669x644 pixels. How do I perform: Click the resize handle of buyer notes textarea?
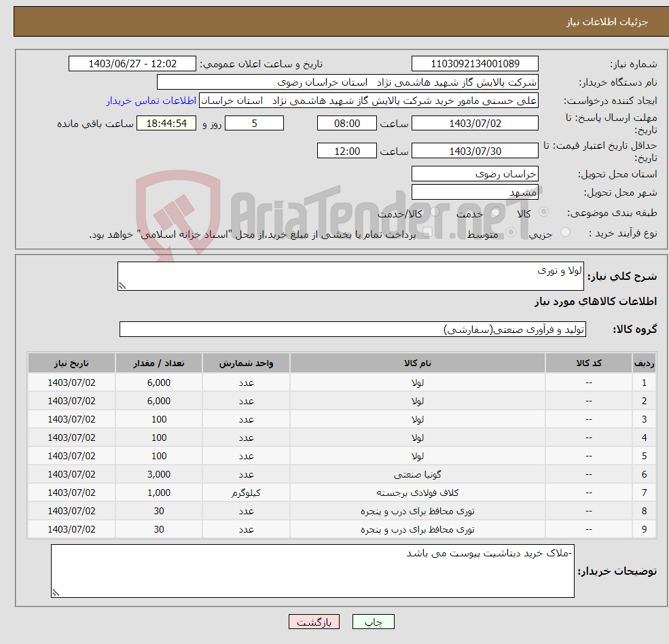56,593
